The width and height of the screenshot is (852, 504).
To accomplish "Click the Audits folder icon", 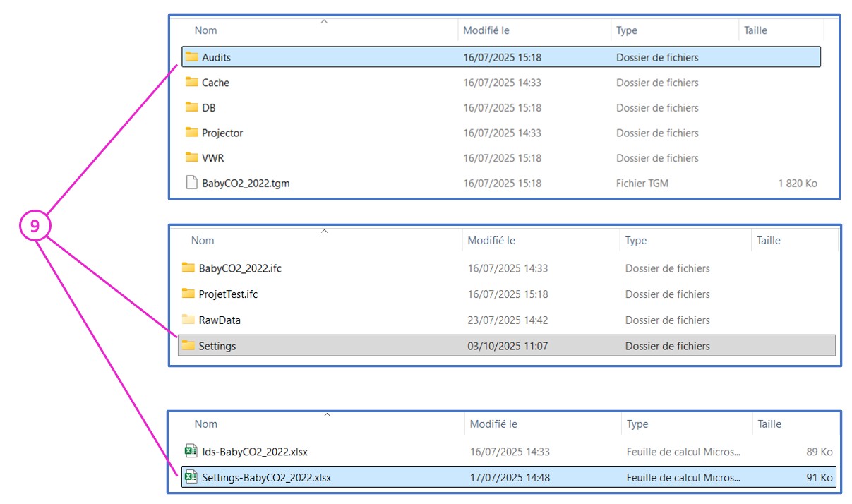I will point(191,57).
